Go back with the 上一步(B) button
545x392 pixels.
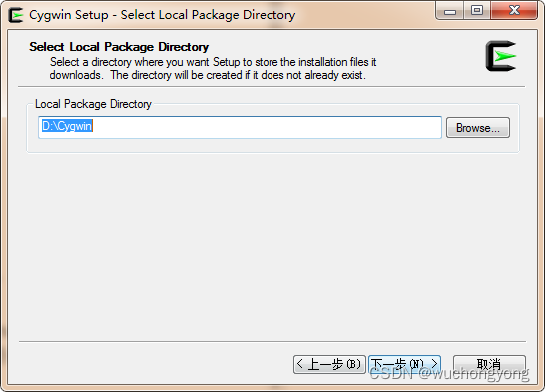[329, 364]
